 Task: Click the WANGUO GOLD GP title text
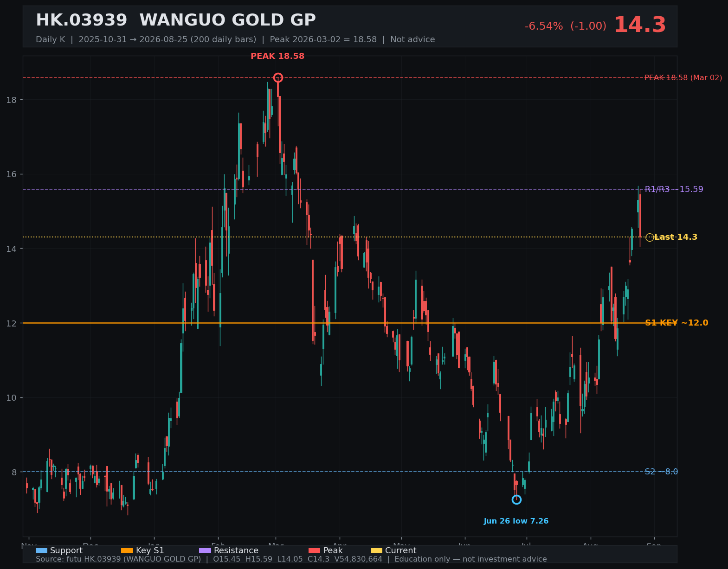point(227,20)
